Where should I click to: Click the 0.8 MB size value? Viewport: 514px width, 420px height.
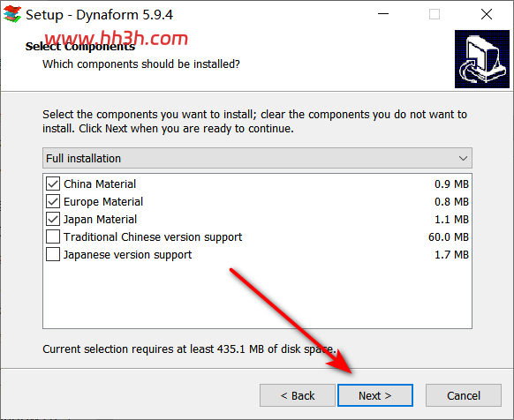[x=451, y=202]
